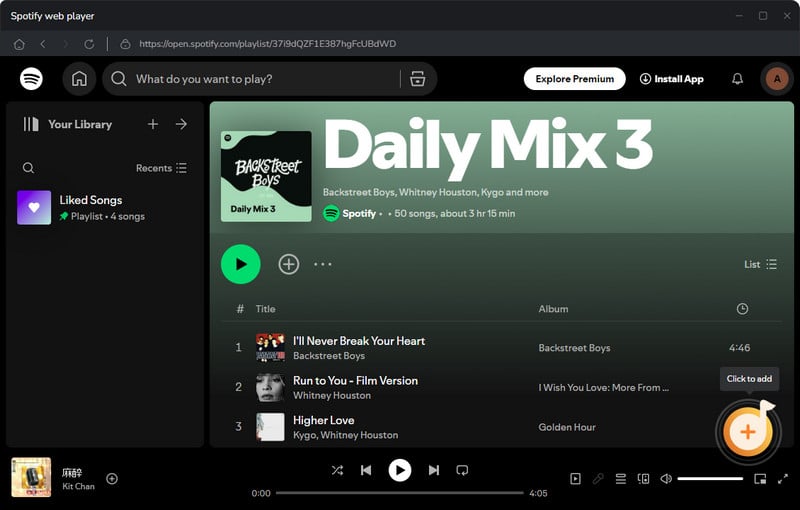Open the user profile avatar A
This screenshot has height=510, width=800.
click(777, 79)
